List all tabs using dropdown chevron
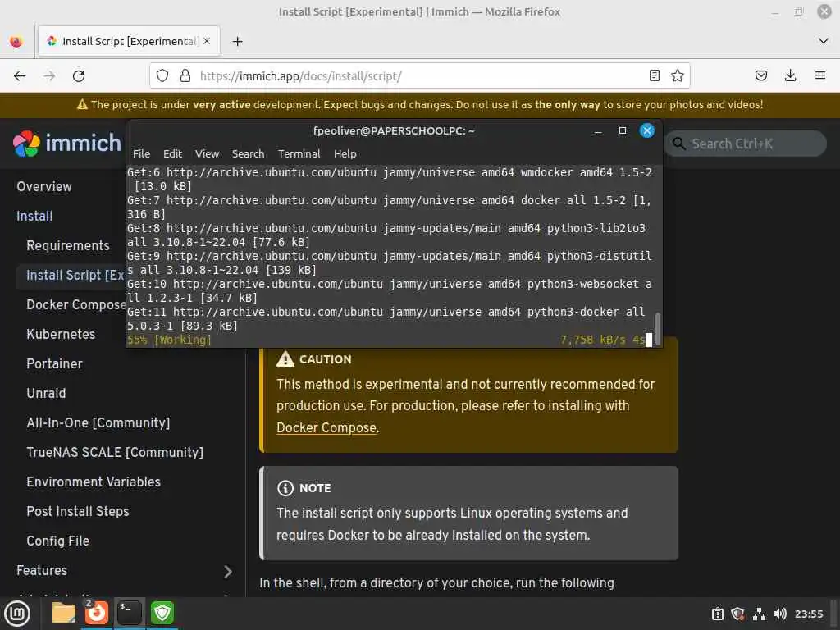 [824, 41]
